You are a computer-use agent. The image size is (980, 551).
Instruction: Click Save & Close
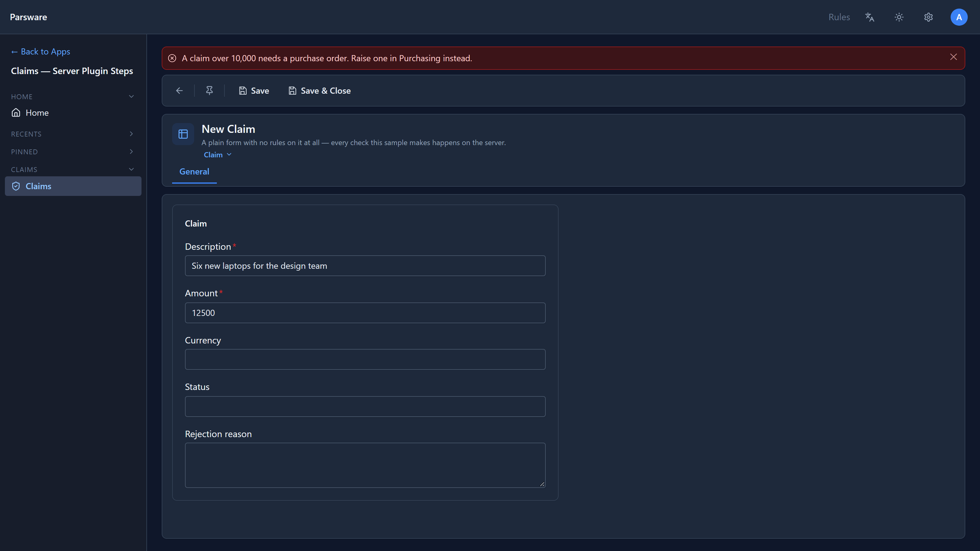pyautogui.click(x=319, y=91)
